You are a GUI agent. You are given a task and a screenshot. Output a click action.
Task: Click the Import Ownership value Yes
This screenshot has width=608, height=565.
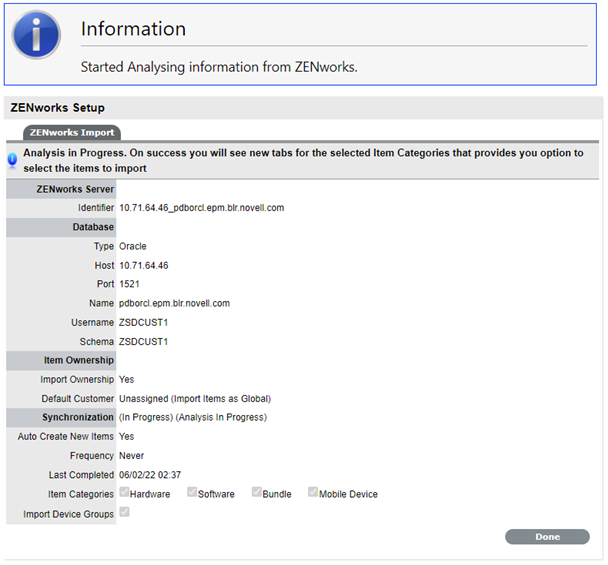[126, 380]
